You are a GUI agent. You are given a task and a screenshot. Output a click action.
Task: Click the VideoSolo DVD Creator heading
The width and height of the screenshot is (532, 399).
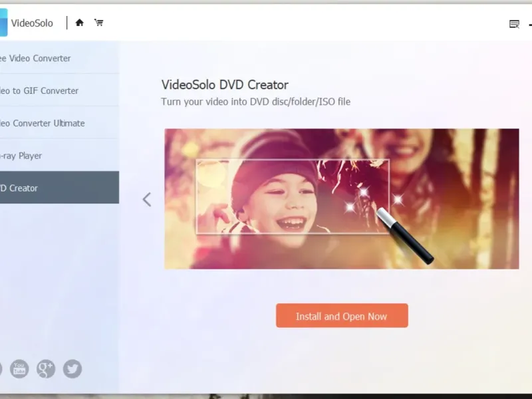[x=225, y=85]
